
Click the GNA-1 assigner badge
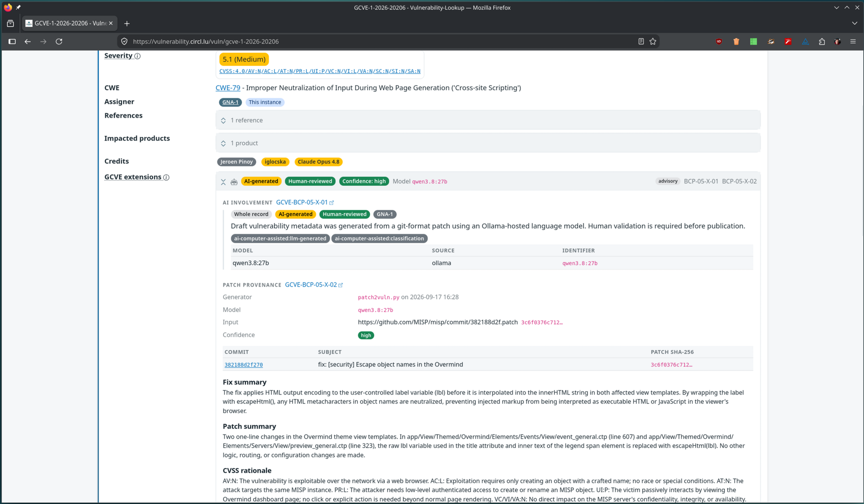pyautogui.click(x=230, y=102)
